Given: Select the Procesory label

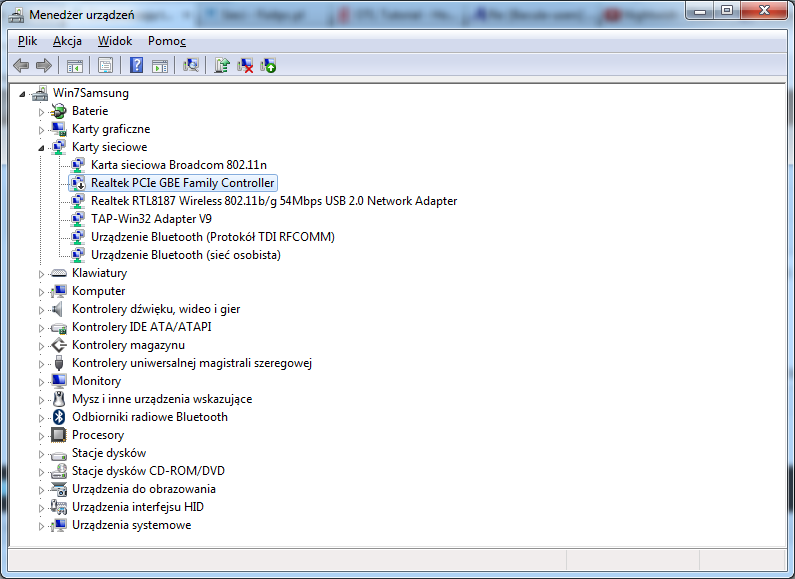Looking at the screenshot, I should 98,435.
